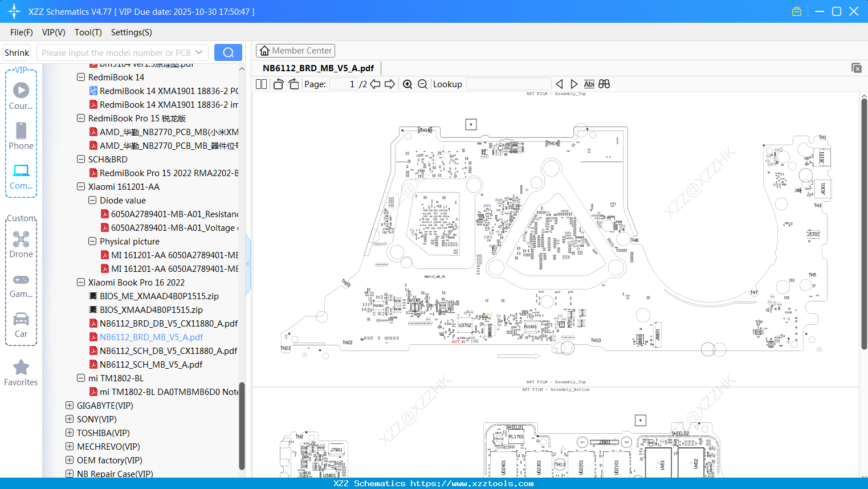
Task: Collapse the mi TM1802-BL folder
Action: pyautogui.click(x=81, y=378)
